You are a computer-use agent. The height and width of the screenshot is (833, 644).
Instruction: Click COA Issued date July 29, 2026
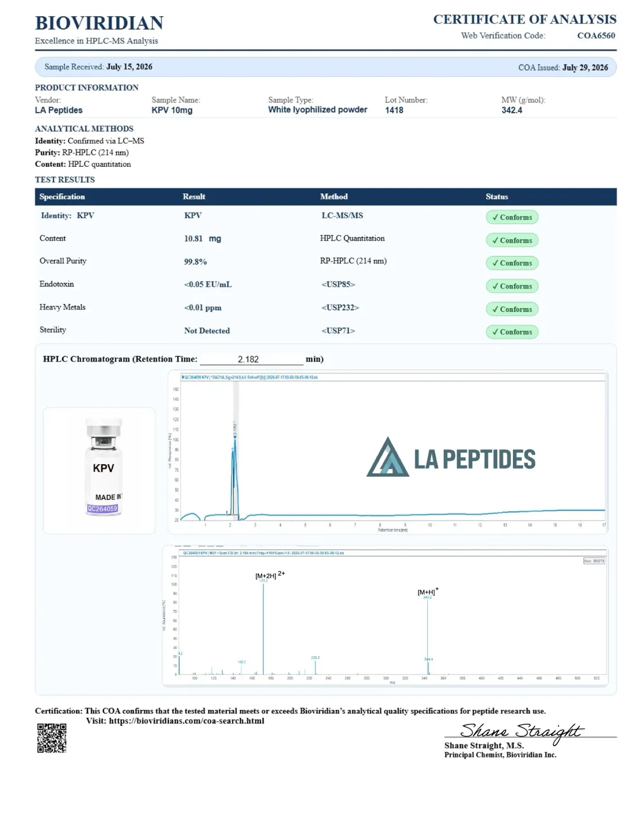point(585,67)
